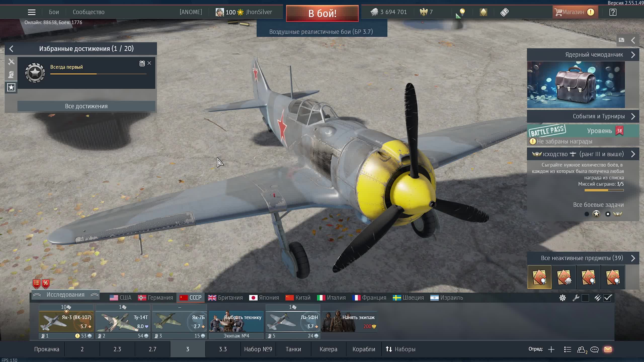Expand Все неактивные предметы list
Viewport: 644px width, 362px height.
click(x=633, y=258)
